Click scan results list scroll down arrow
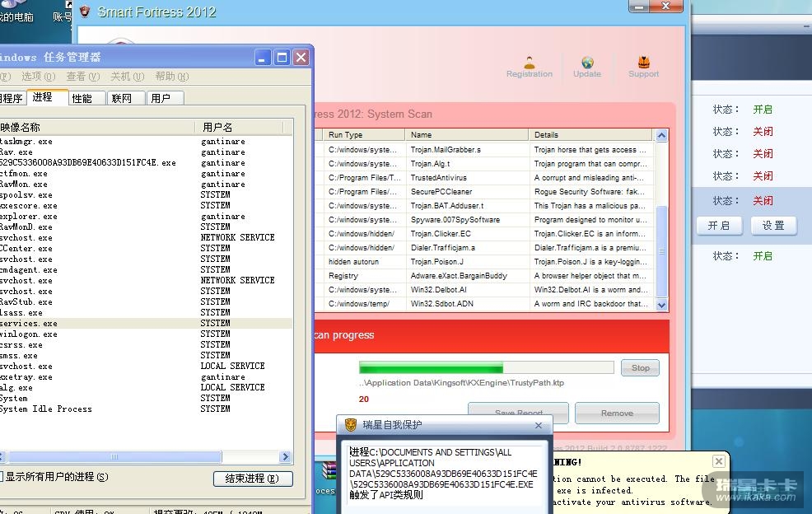 pos(661,305)
